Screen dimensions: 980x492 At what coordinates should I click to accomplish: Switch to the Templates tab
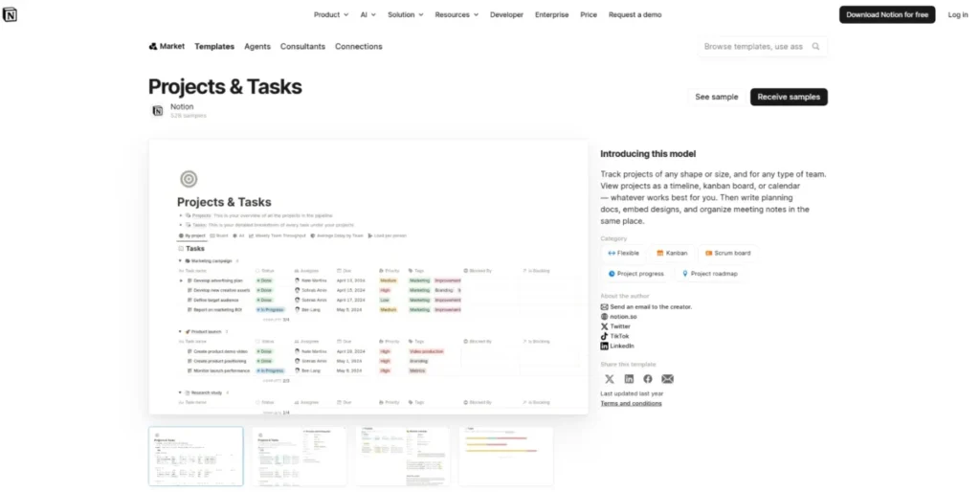coord(214,46)
